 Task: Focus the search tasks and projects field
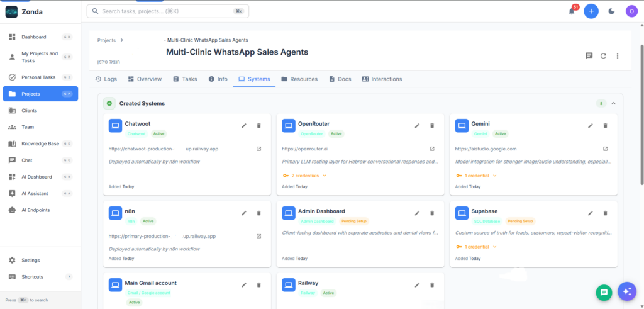pyautogui.click(x=167, y=11)
